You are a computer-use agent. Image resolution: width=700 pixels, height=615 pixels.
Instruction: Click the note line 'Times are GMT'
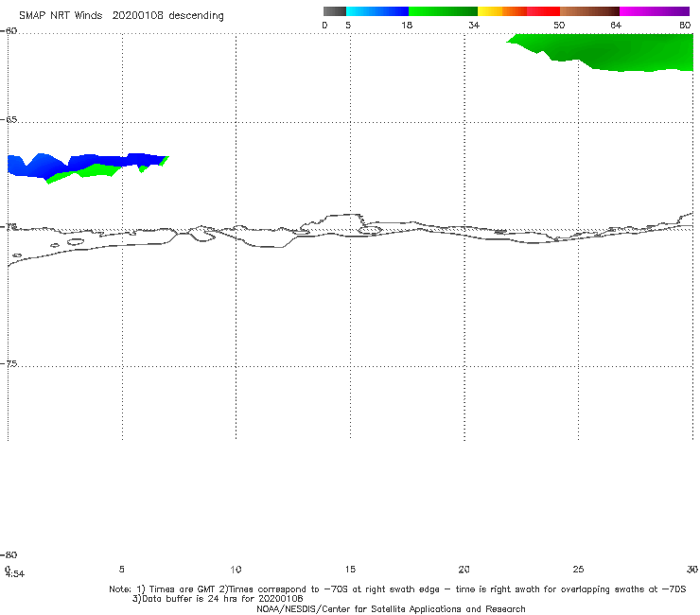click(183, 589)
